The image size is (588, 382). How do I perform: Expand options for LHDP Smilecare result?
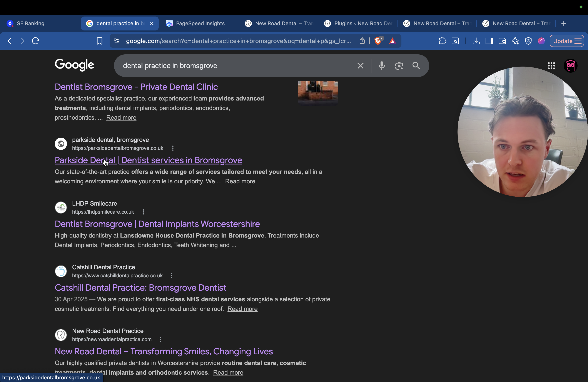pos(143,212)
